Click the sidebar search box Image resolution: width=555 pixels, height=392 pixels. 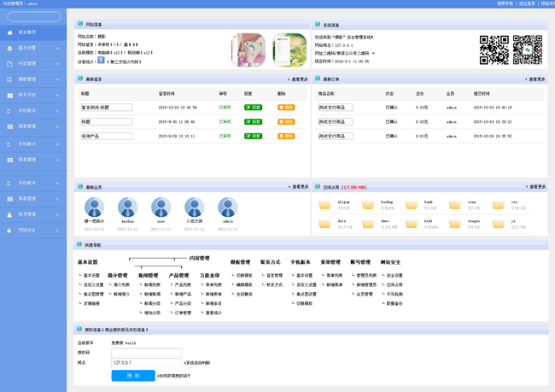click(x=34, y=17)
